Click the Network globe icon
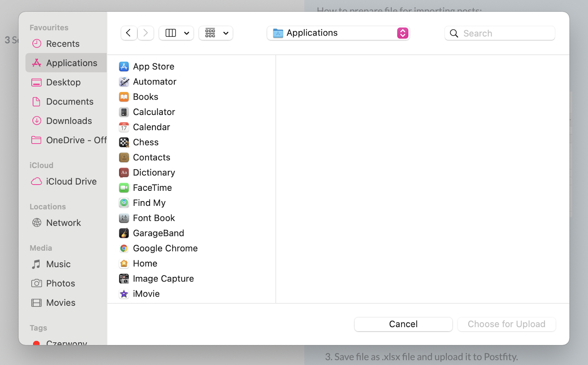Viewport: 588px width, 365px height. point(37,223)
